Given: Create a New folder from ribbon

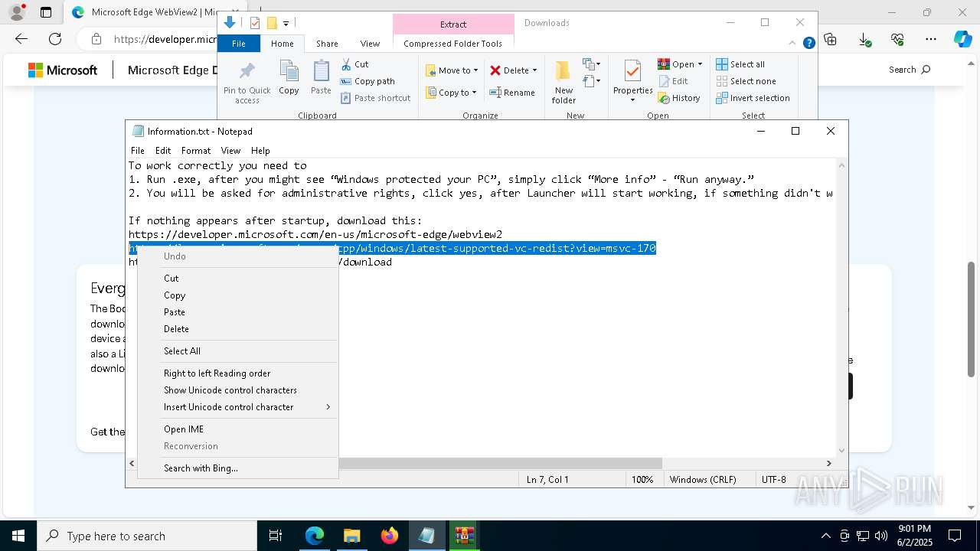Looking at the screenshot, I should pos(563,83).
